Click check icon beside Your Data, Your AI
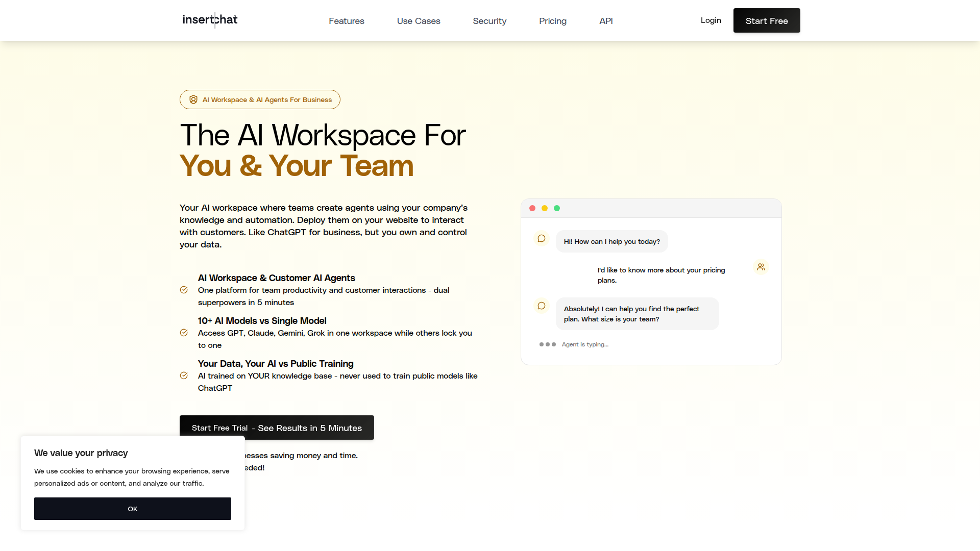Image resolution: width=980 pixels, height=551 pixels. tap(184, 375)
